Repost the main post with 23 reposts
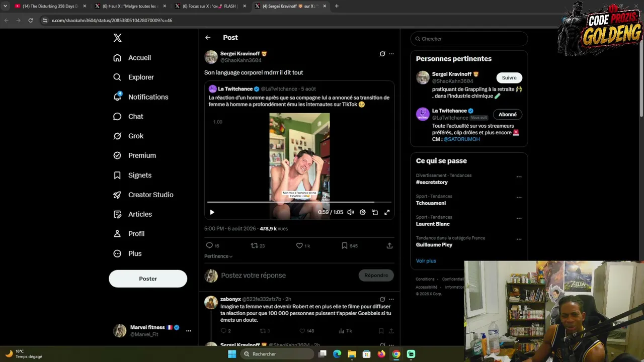 coord(254,245)
